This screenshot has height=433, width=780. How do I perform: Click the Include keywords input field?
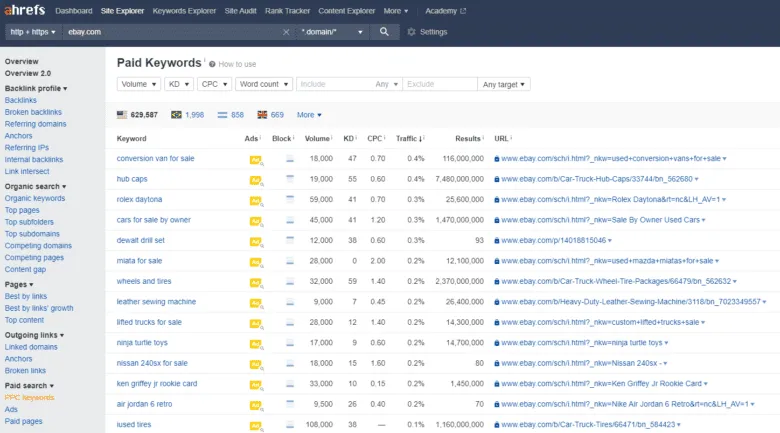334,84
